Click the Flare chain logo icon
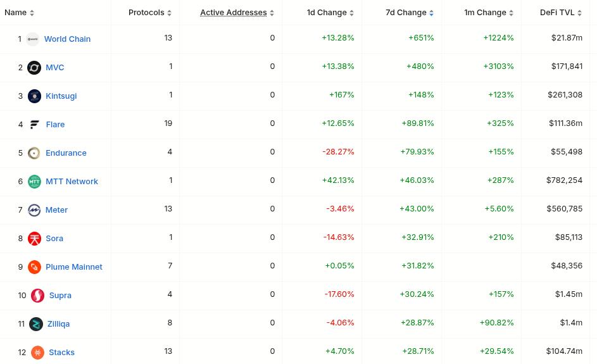 (x=34, y=125)
